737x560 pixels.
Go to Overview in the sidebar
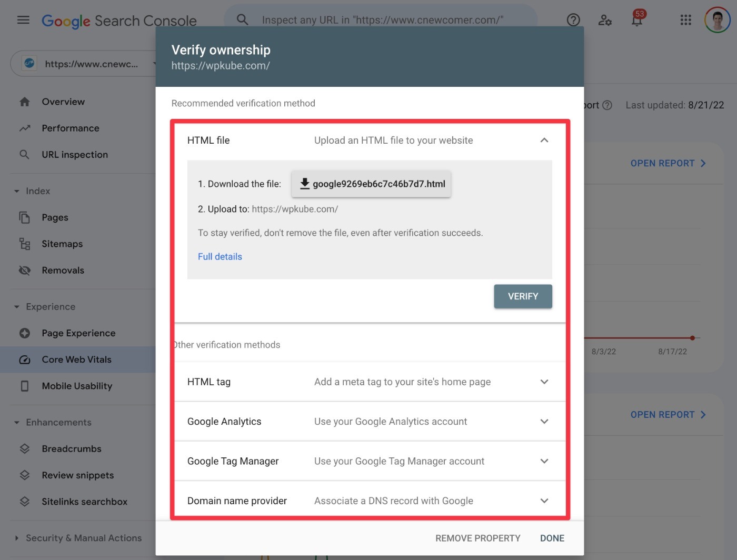point(63,102)
